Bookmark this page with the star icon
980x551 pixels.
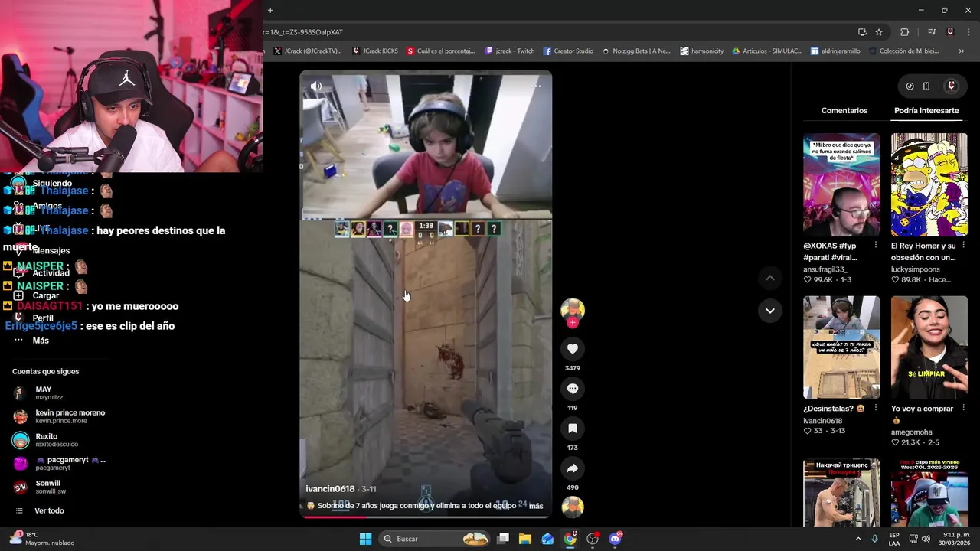pos(879,32)
